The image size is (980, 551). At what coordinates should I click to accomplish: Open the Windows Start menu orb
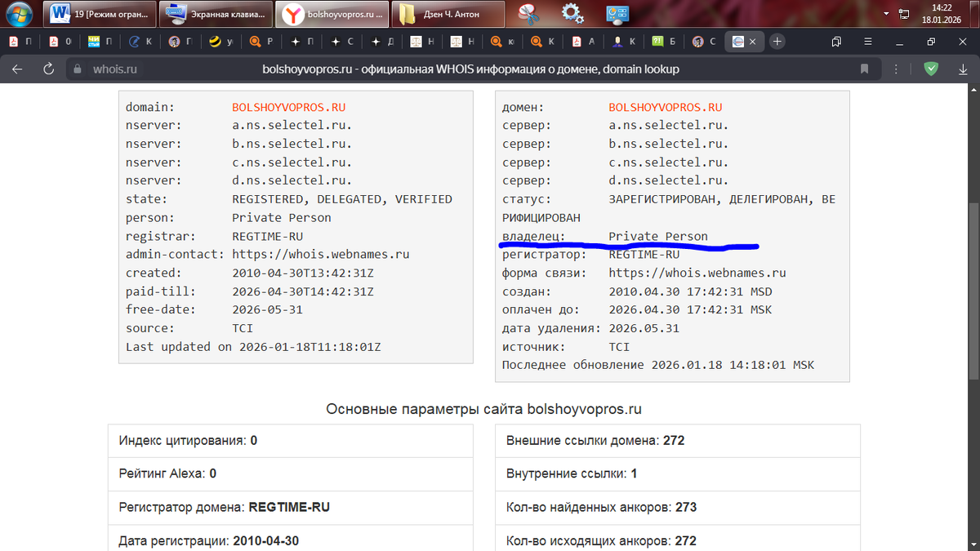pyautogui.click(x=18, y=14)
